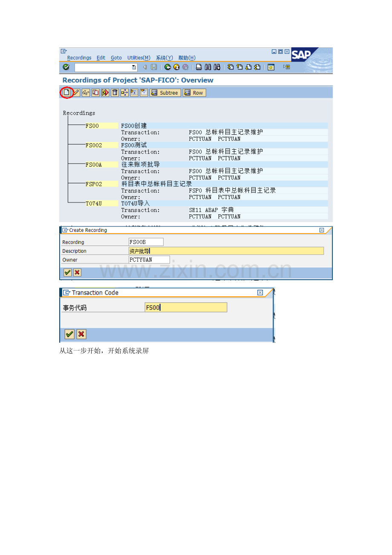Confirm Transaction Code dialog with green checkmark
The width and height of the screenshot is (392, 555).
click(69, 334)
